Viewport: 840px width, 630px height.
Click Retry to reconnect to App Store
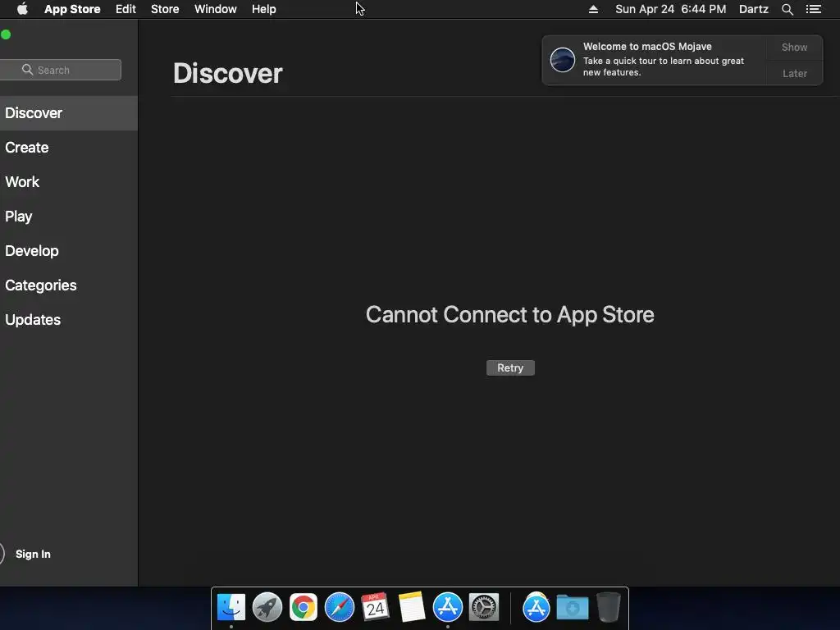(510, 368)
